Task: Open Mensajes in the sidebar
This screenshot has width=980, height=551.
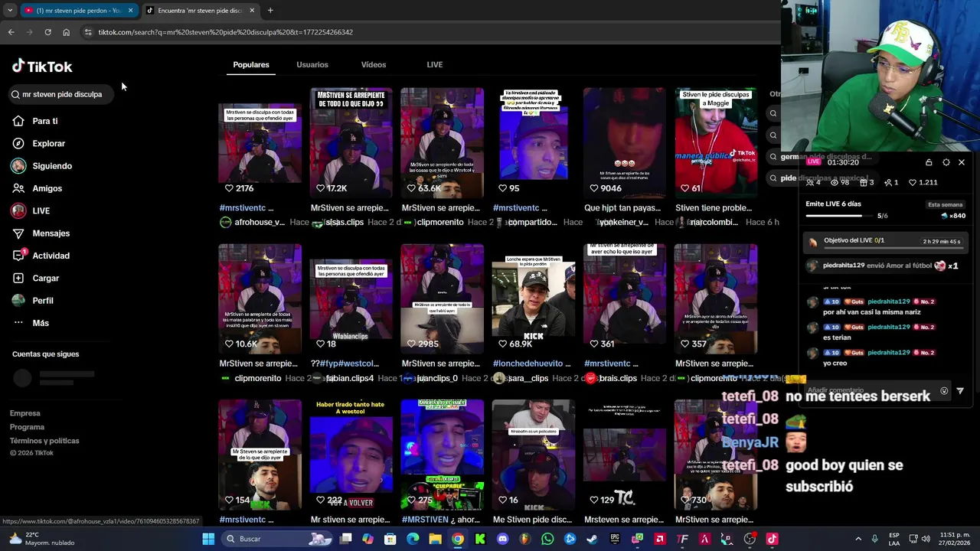Action: pyautogui.click(x=41, y=233)
